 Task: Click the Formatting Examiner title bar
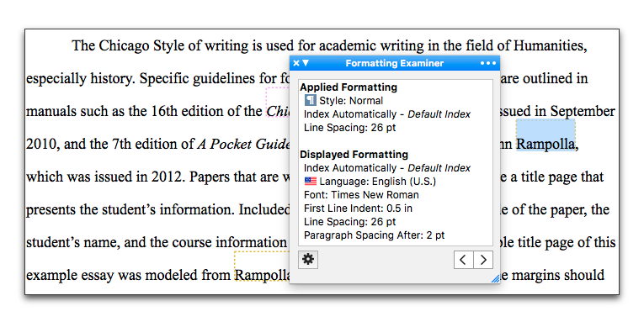click(x=395, y=63)
